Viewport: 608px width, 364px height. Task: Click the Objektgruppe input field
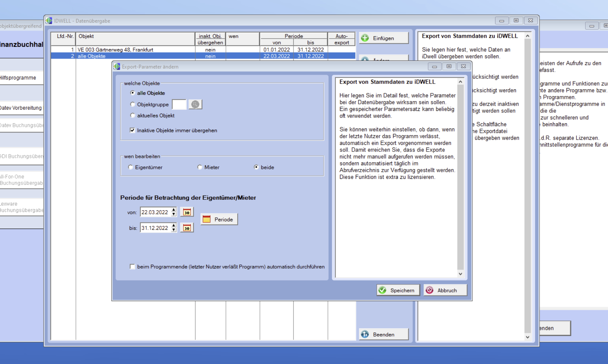click(179, 104)
